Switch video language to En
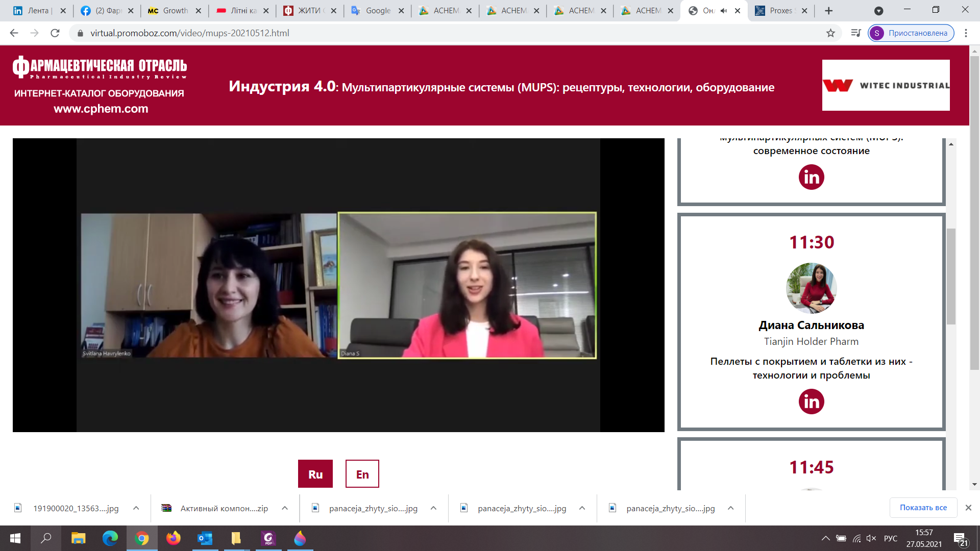Image resolution: width=980 pixels, height=551 pixels. pyautogui.click(x=362, y=474)
